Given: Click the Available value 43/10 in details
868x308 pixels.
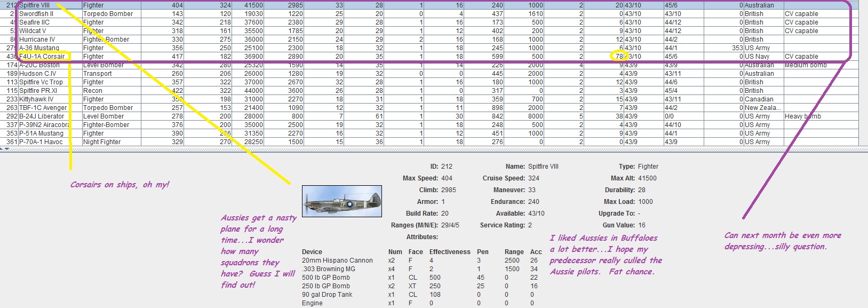Looking at the screenshot, I should [536, 214].
